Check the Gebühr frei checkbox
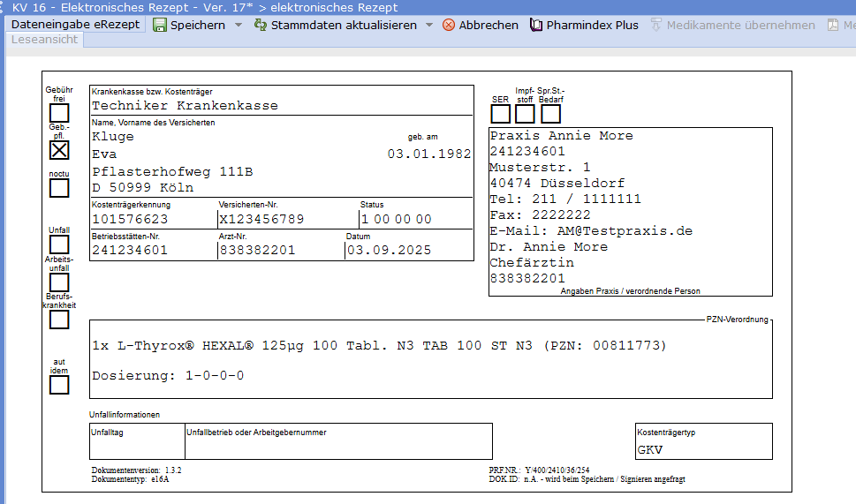856x504 pixels. [x=59, y=114]
